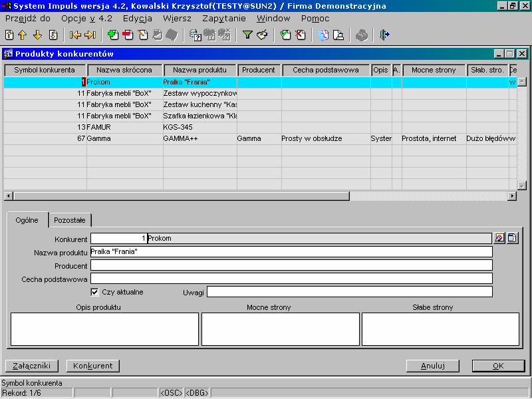Click the list document toolbar icon

(323, 35)
